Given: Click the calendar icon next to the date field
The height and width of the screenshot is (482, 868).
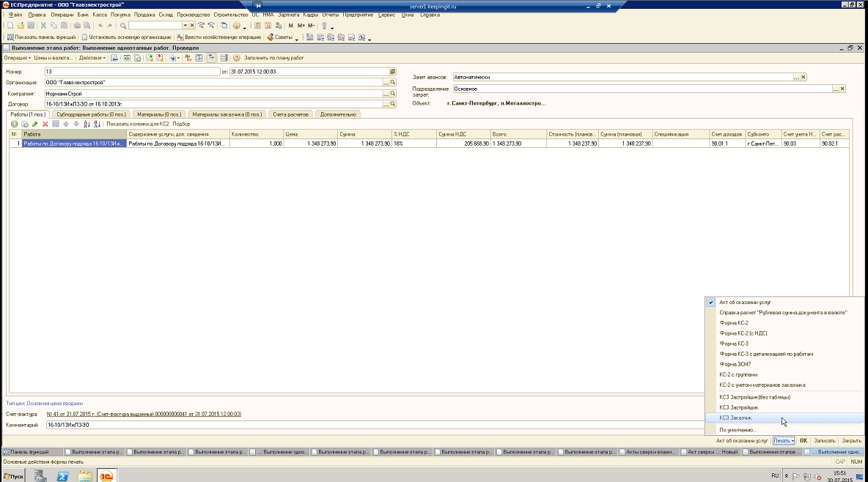Looking at the screenshot, I should pos(393,72).
